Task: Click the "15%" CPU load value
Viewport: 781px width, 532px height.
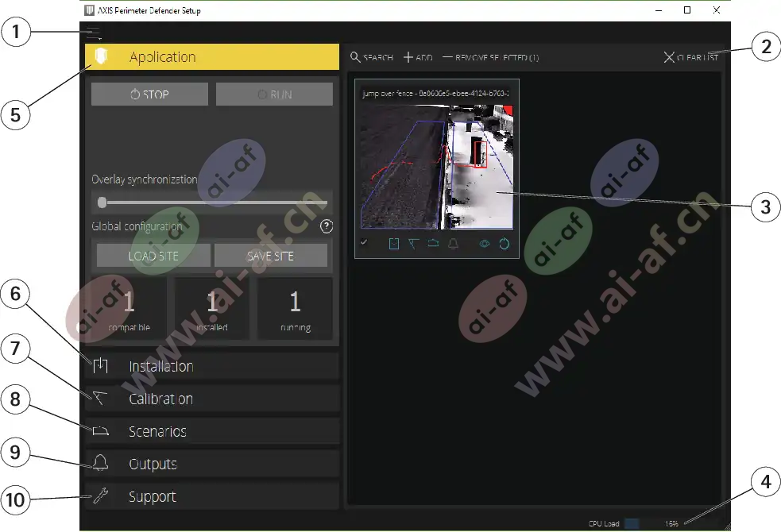Action: click(x=671, y=523)
